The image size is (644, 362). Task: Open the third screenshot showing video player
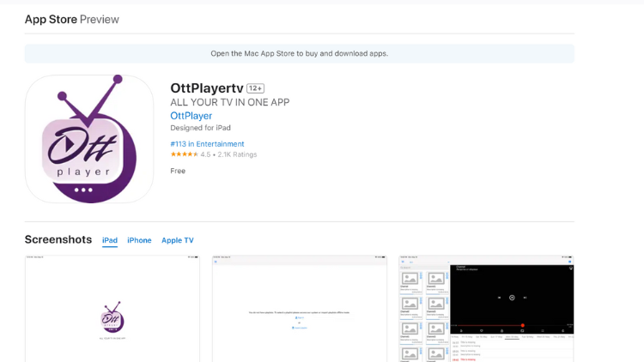tap(486, 309)
